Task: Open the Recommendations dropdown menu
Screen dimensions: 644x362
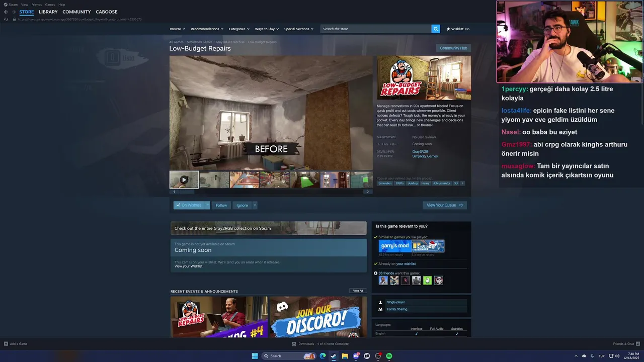Action: tap(206, 29)
